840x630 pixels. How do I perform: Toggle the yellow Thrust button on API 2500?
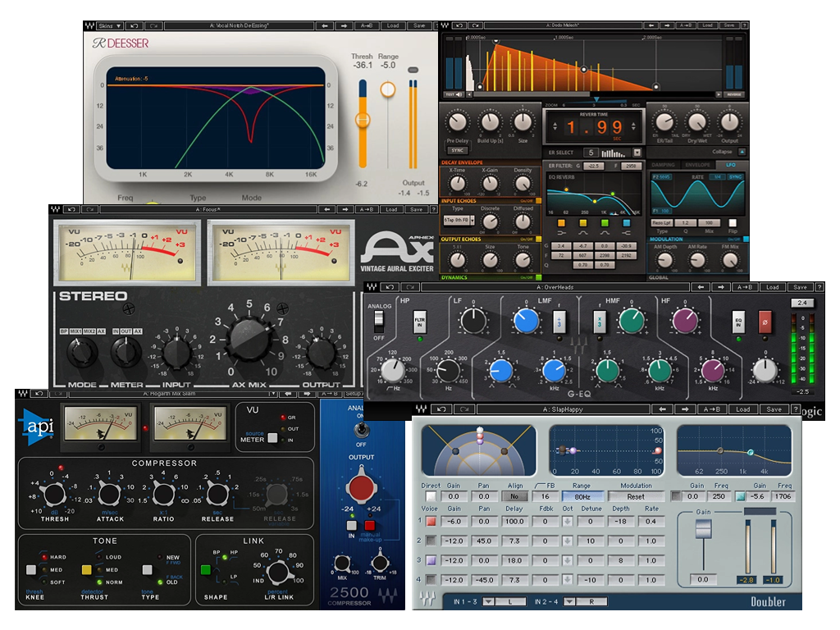pyautogui.click(x=86, y=569)
